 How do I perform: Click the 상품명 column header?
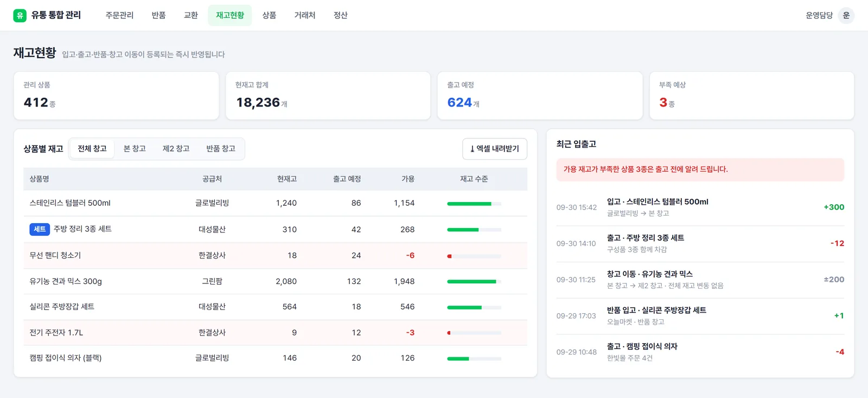coord(39,179)
